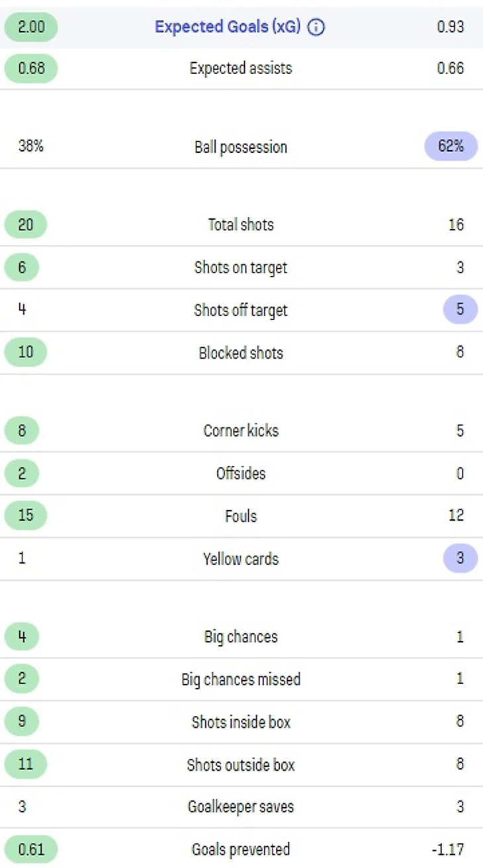The width and height of the screenshot is (483, 868).
Task: Select the Shots inside box label
Action: (x=241, y=722)
